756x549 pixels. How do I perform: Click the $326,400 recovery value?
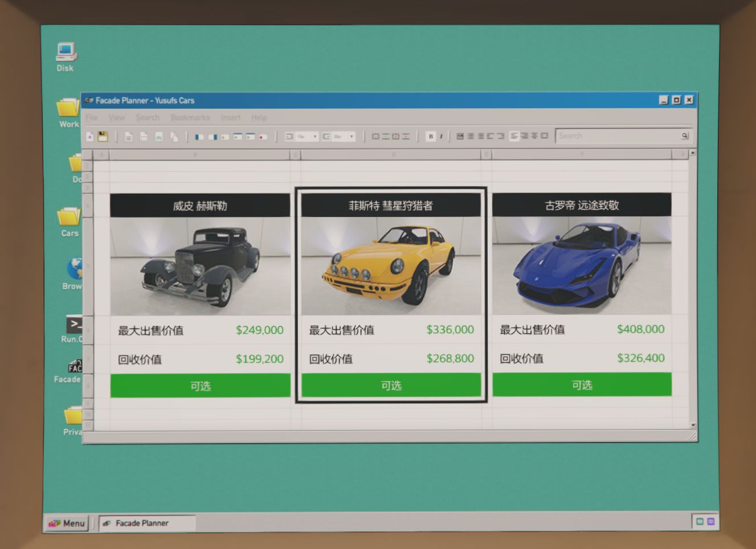(x=641, y=358)
